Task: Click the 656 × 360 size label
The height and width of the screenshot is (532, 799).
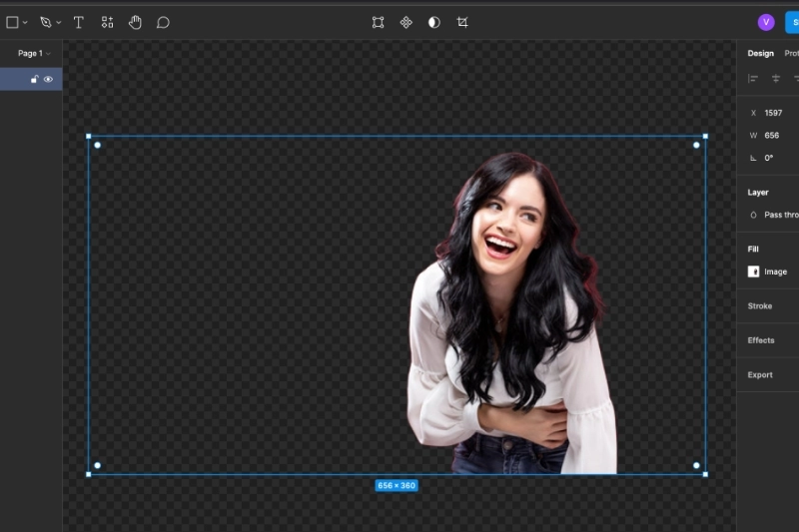Action: (x=397, y=486)
